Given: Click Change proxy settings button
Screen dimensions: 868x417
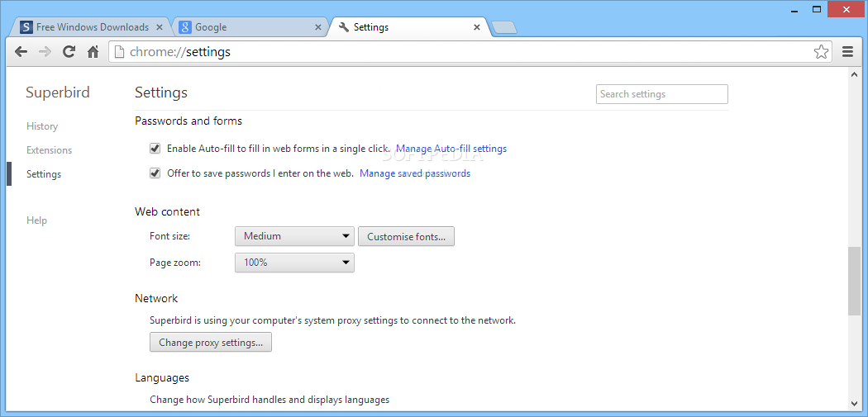Looking at the screenshot, I should (x=210, y=343).
